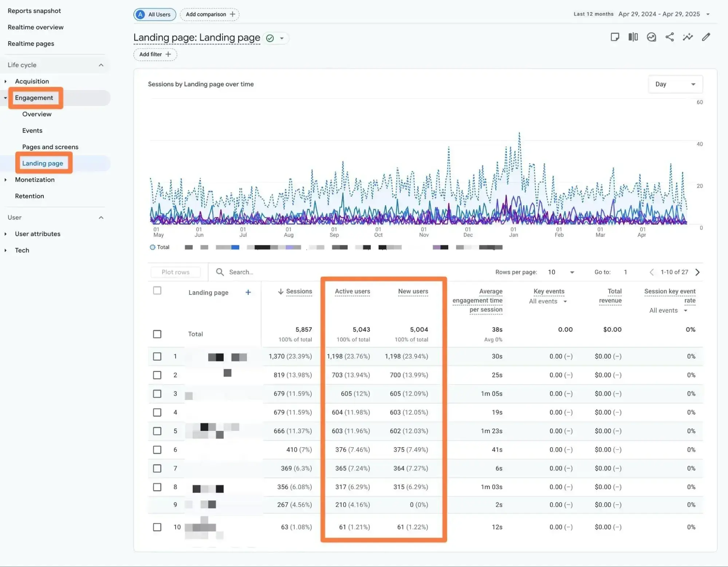The width and height of the screenshot is (728, 567).
Task: Check the checkbox for row 5
Action: [157, 431]
